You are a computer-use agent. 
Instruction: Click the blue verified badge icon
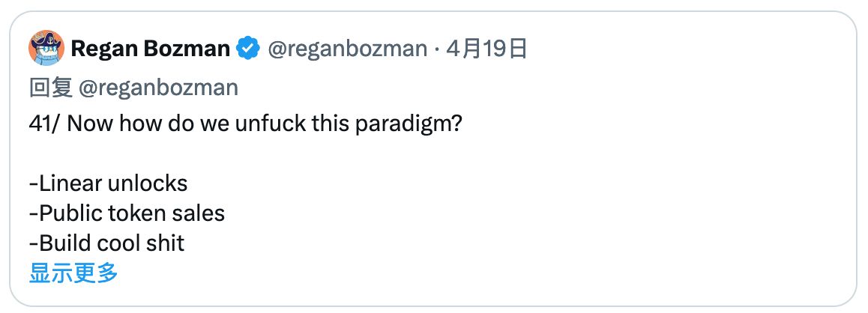point(248,49)
